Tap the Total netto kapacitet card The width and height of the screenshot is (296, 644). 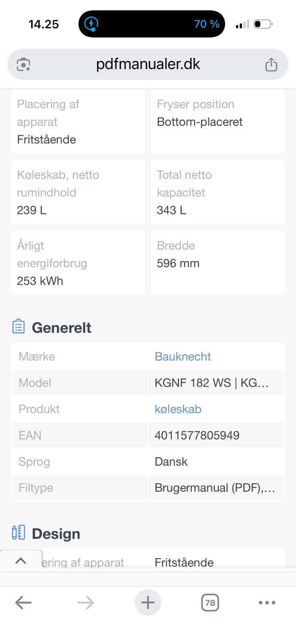click(218, 192)
